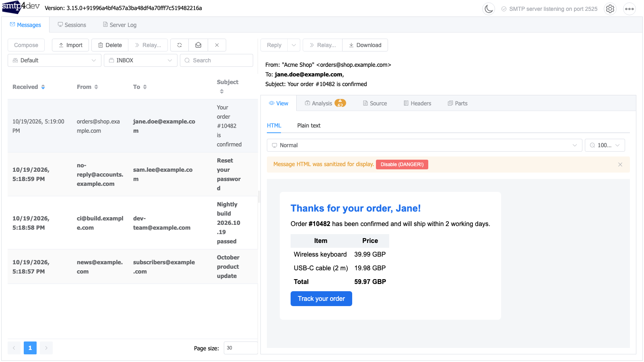Reply to the open message
Screen dimensions: 644x362
point(274,45)
